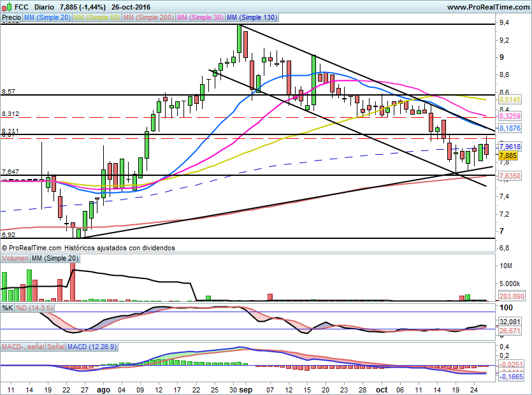Click the 'oct' month marker on date axis

click(x=382, y=390)
